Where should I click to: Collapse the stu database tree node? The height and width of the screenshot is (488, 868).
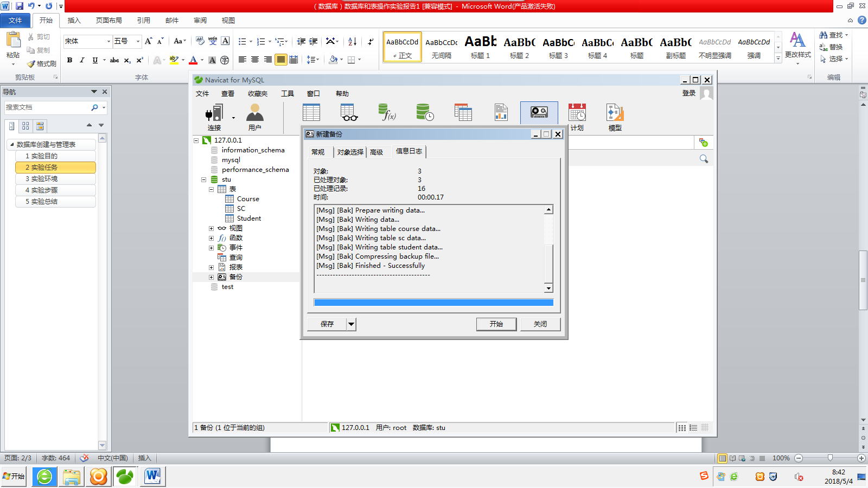click(203, 179)
